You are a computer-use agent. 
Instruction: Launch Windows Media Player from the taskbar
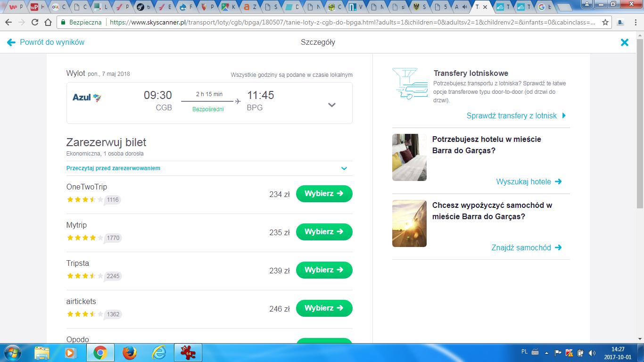click(x=70, y=353)
